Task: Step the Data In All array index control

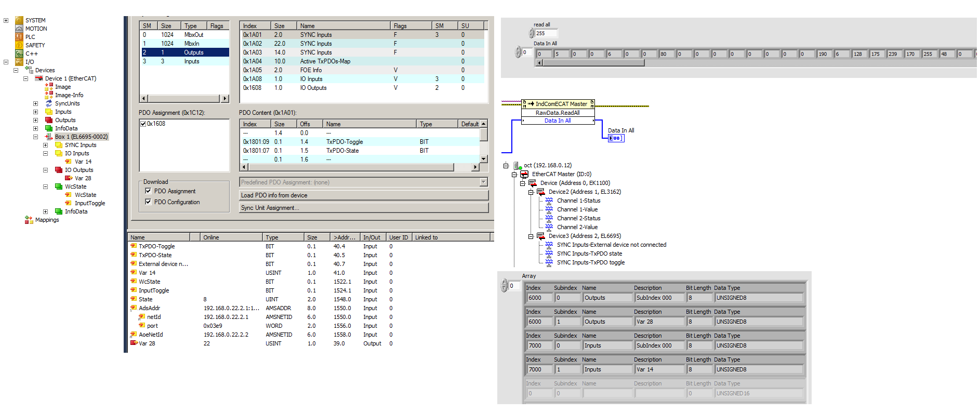Action: pyautogui.click(x=518, y=52)
